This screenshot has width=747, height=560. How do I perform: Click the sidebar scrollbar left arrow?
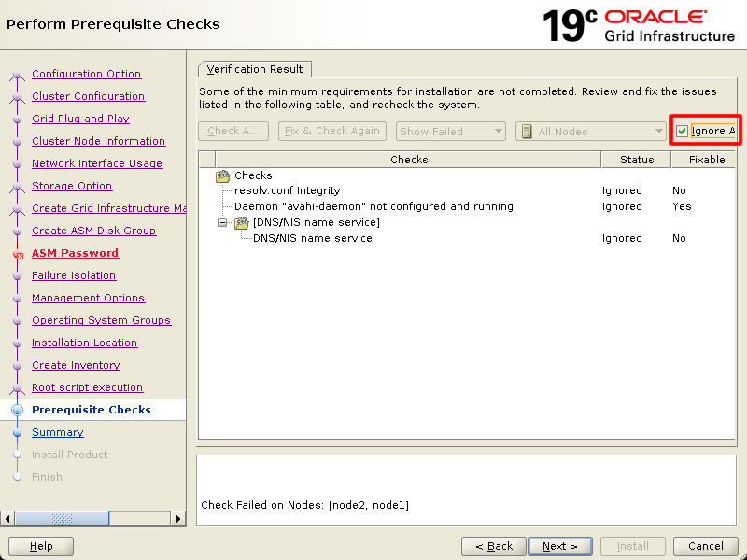click(x=7, y=519)
